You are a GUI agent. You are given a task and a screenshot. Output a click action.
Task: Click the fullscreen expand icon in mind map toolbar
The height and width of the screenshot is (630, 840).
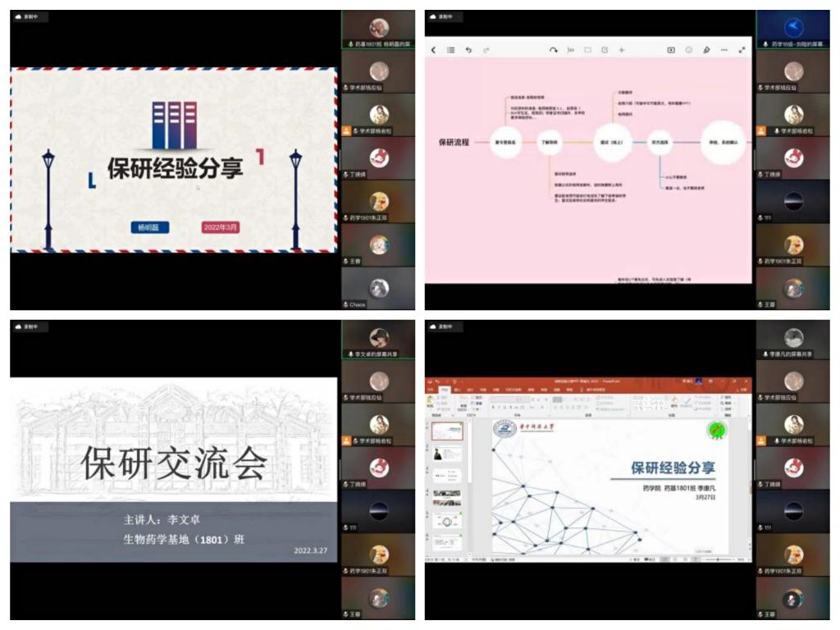coord(742,50)
